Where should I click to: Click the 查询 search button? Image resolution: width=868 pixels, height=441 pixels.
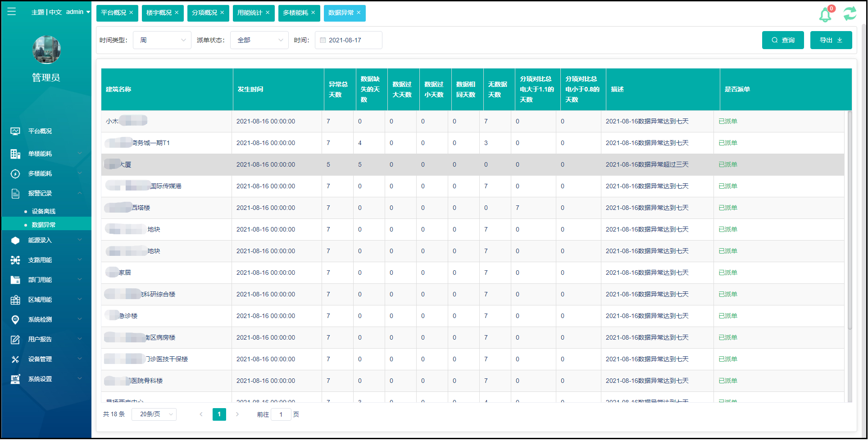coord(783,40)
